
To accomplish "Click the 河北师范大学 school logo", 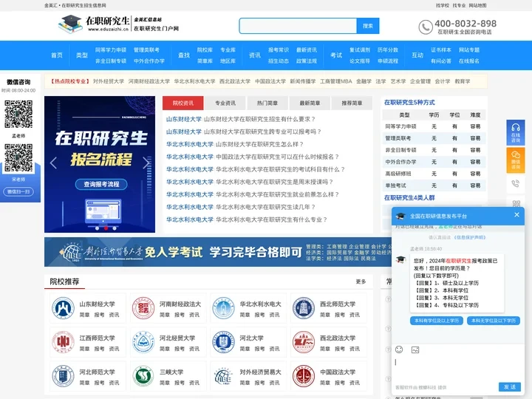I will pos(63,376).
